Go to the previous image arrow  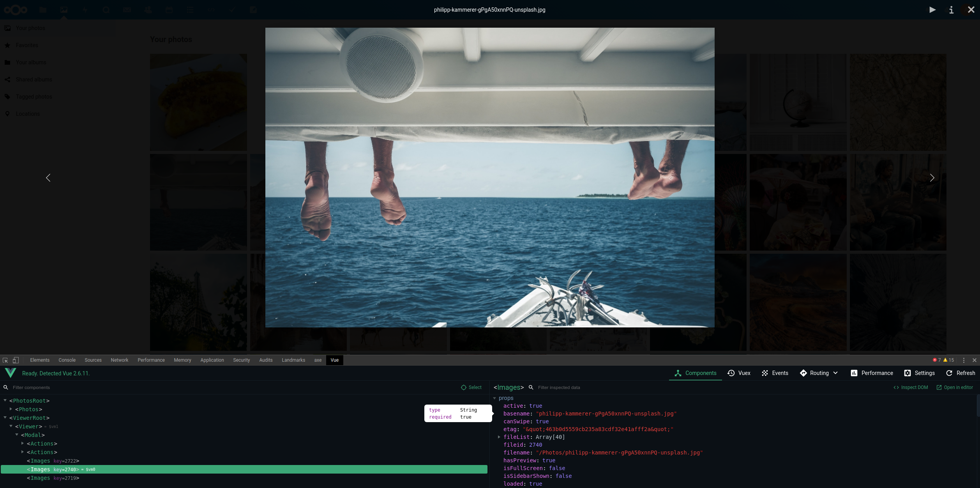[48, 178]
